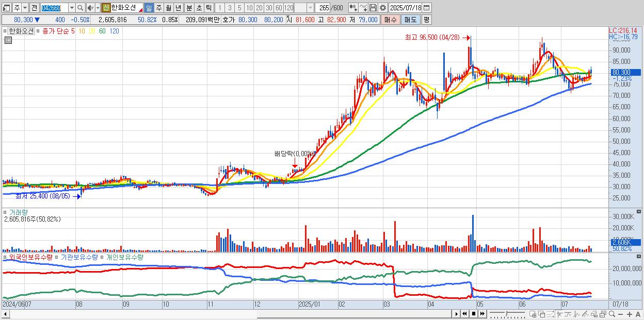Toggle the checkbox beside 종가 단순 legend
644x320 pixels.
[38, 31]
